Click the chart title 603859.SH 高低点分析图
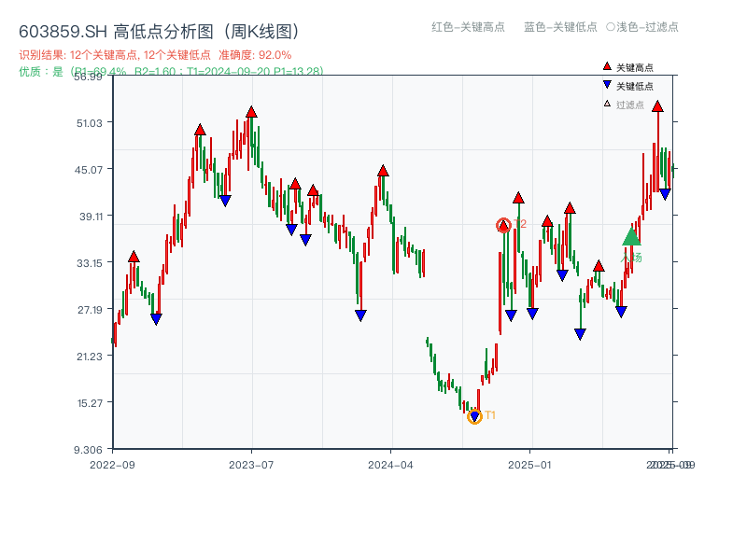Viewport: 747px width, 560px height. tap(159, 29)
